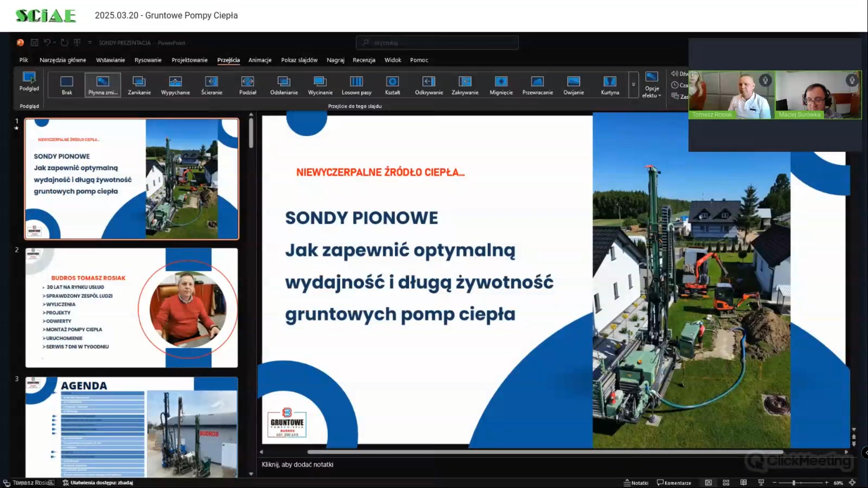The width and height of the screenshot is (868, 488).
Task: Open the Pokaz slajdów tab
Action: pos(299,60)
